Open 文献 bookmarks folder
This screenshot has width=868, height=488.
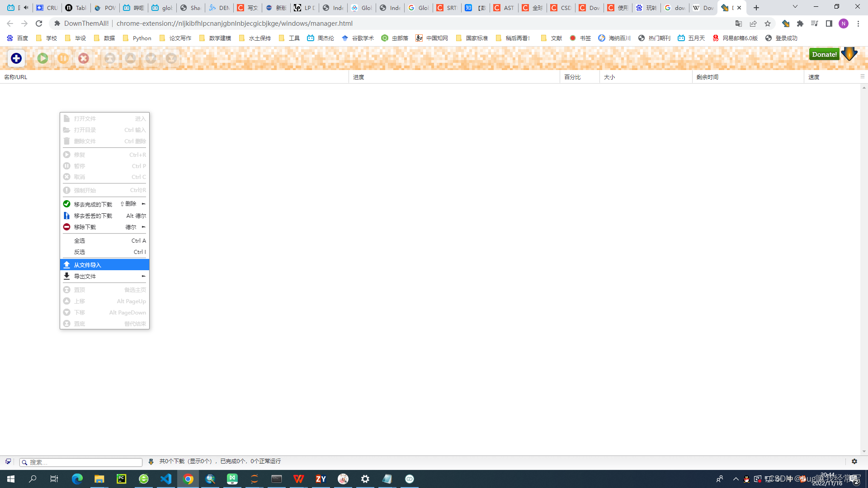(x=551, y=38)
